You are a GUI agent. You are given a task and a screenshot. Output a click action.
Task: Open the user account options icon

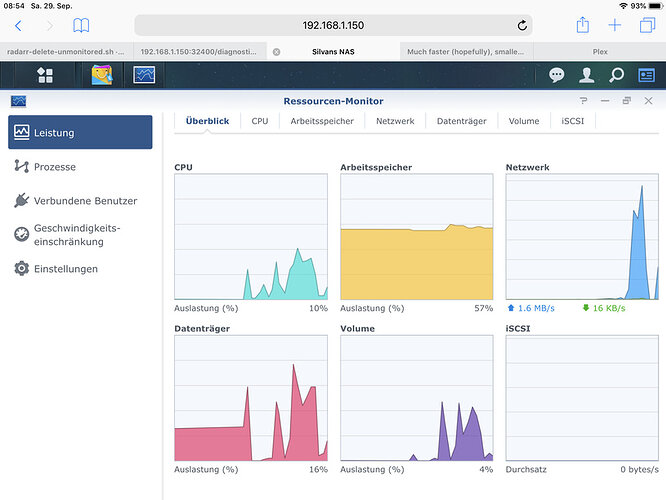tap(586, 75)
